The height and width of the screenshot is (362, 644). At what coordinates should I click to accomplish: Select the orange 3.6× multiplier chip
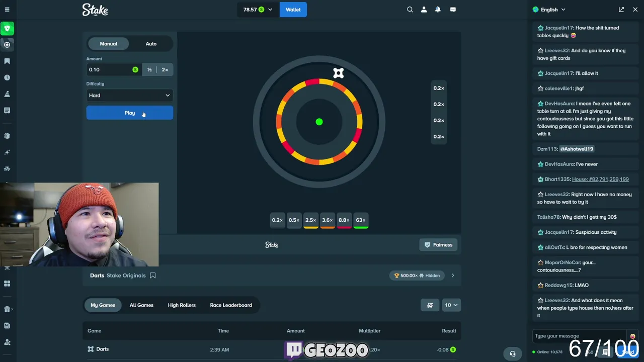[327, 220]
